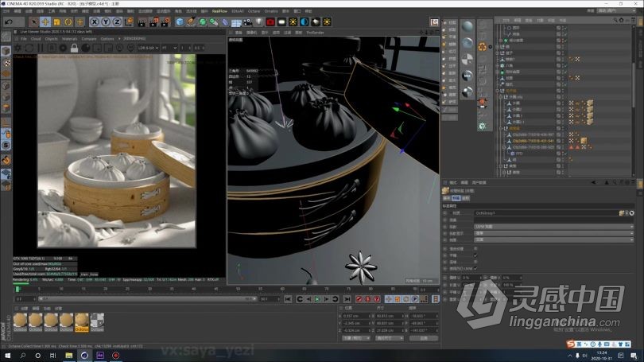
Task: Click the go-to-end-of-animation button
Action: click(x=347, y=299)
